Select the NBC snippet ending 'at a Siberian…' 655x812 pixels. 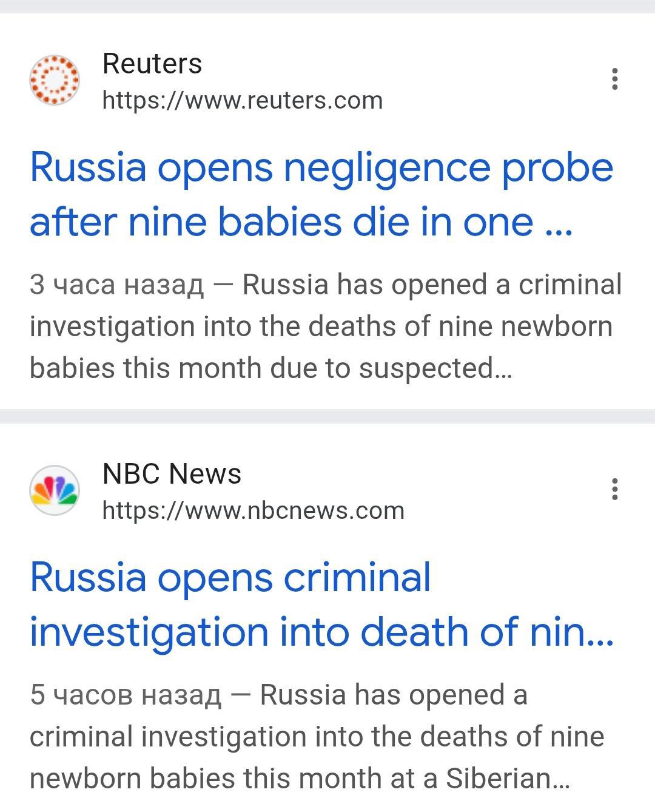300,779
